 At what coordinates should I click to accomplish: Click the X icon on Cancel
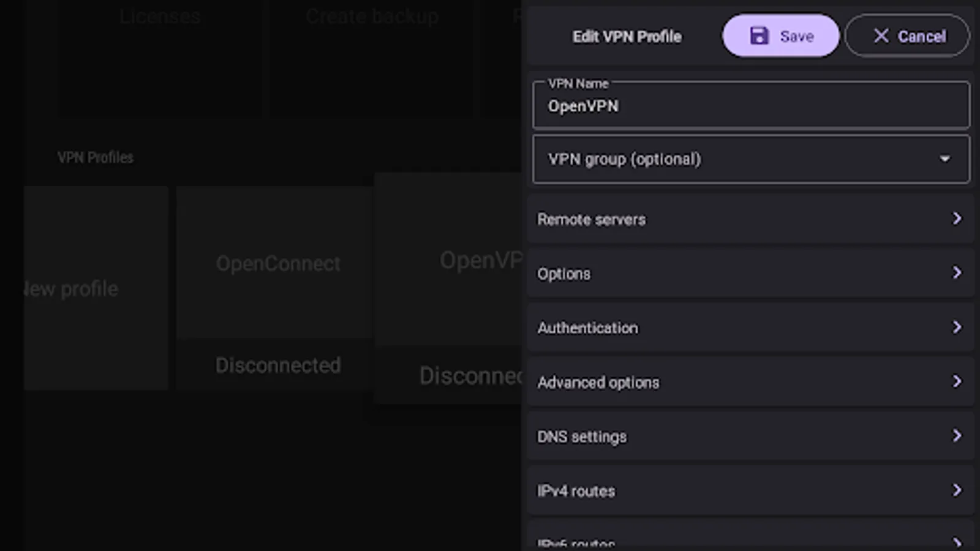coord(881,36)
